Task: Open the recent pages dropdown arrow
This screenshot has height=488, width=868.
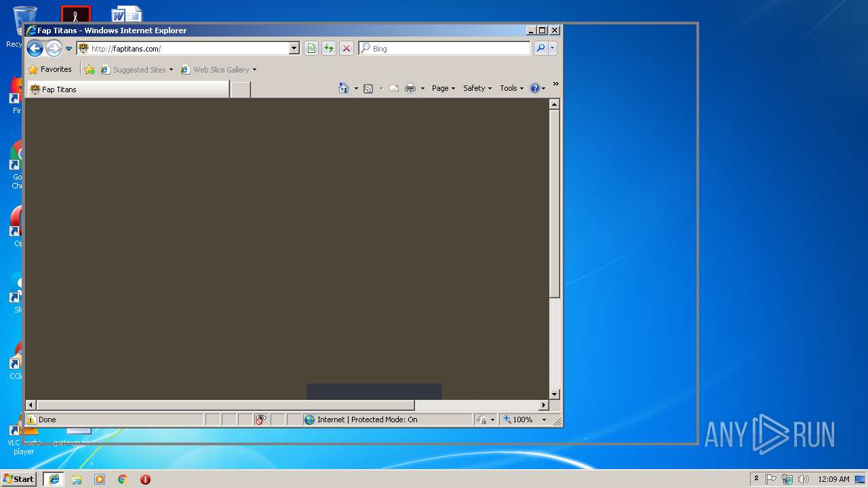Action: [x=68, y=49]
